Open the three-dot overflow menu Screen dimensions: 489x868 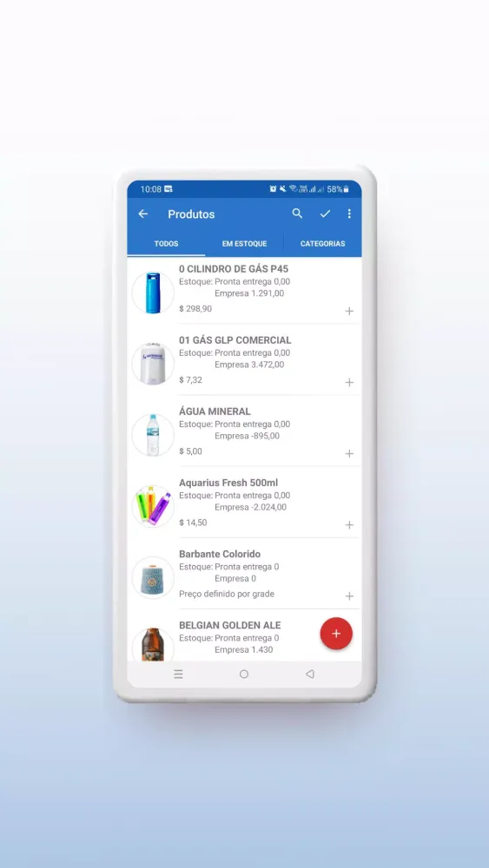click(x=349, y=214)
